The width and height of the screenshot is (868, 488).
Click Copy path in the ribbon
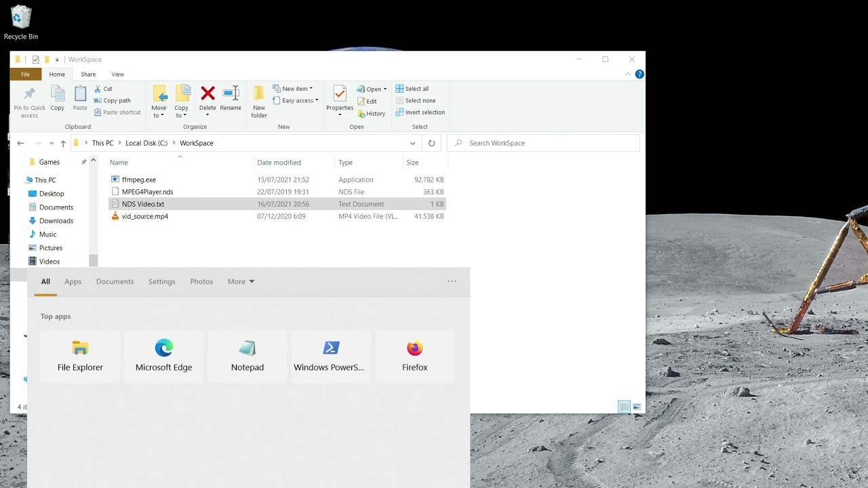[112, 100]
